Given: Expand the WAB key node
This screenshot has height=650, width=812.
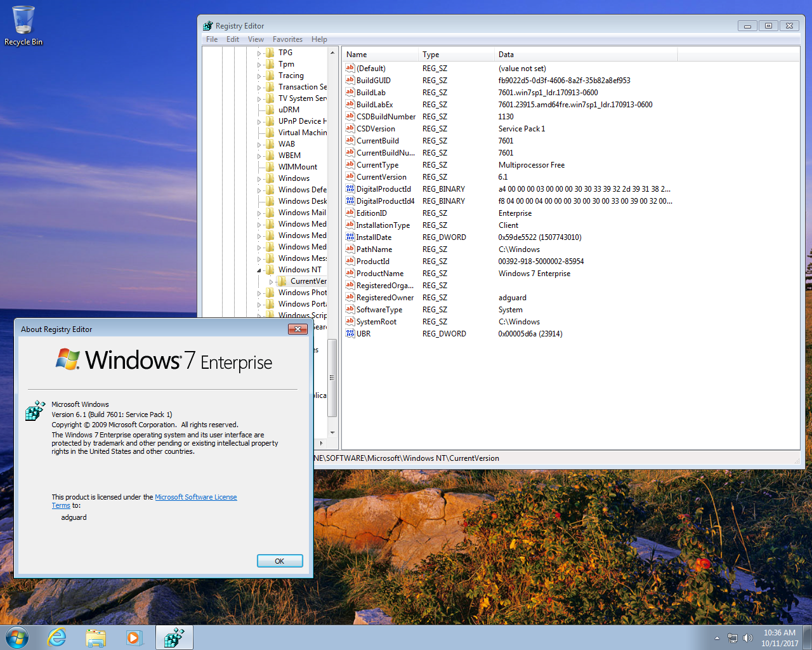Looking at the screenshot, I should pyautogui.click(x=259, y=145).
